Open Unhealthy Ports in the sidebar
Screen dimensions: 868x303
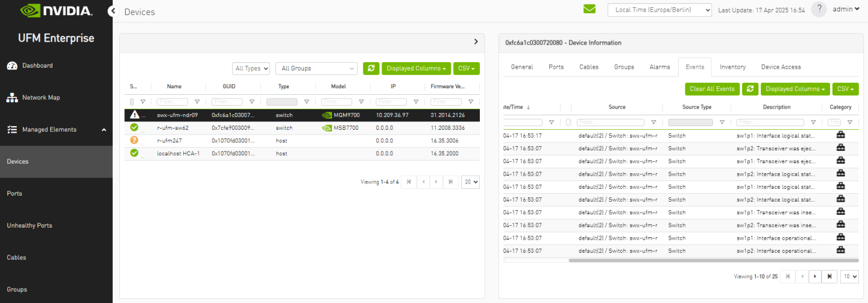(x=30, y=226)
